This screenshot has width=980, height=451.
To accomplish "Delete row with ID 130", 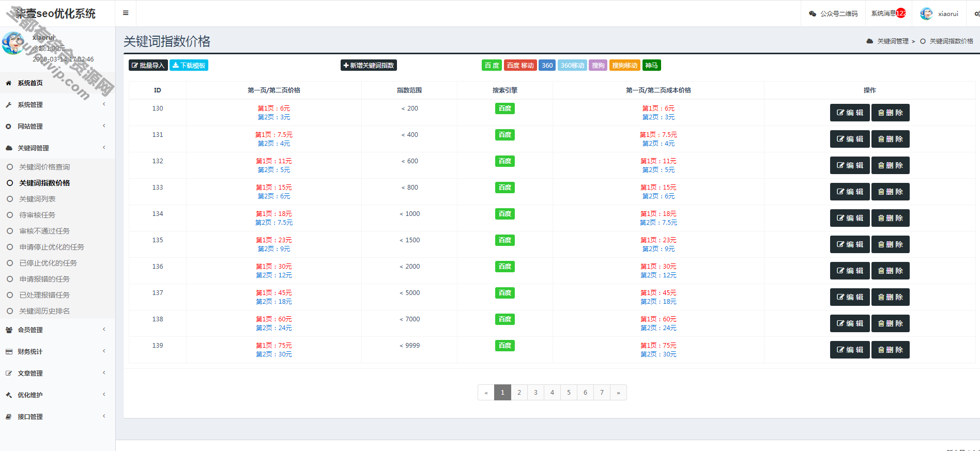I will [x=890, y=113].
